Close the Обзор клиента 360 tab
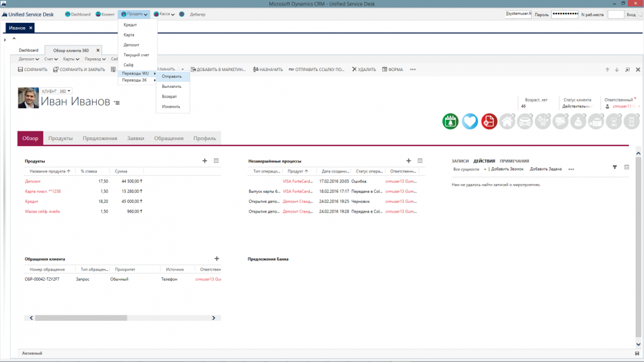This screenshot has height=362, width=644. click(98, 50)
